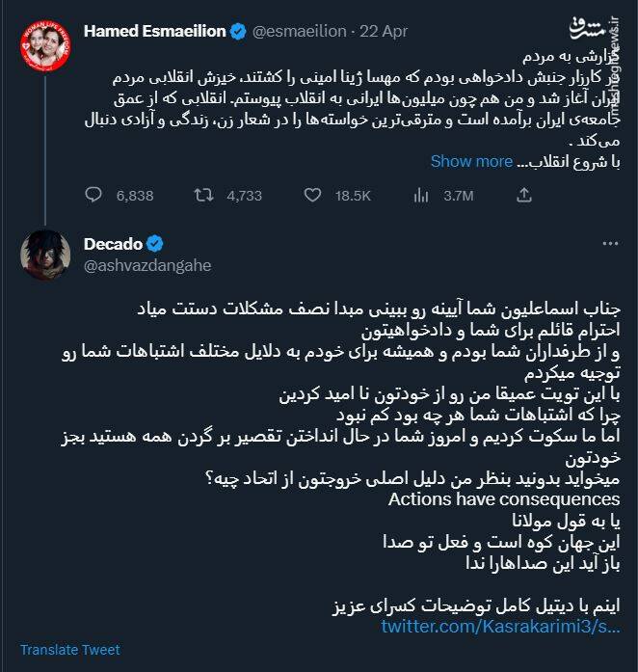
Task: Open the @ashvazdangahe handle
Action: pyautogui.click(x=147, y=265)
